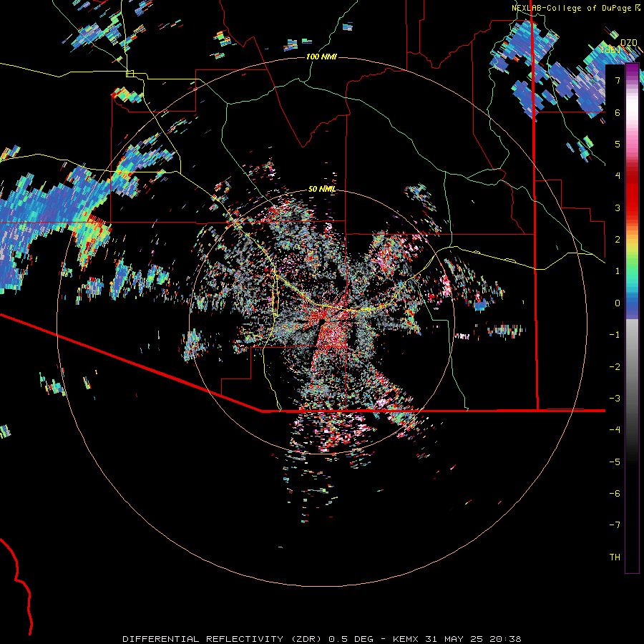Click the 4 value on color scale
Viewport: 644px width, 644px height.
coord(618,176)
